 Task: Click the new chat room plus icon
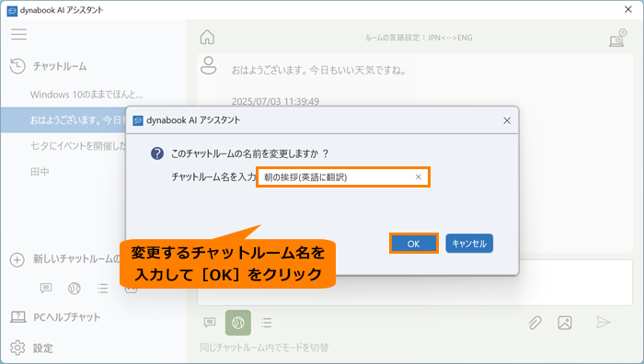click(17, 259)
